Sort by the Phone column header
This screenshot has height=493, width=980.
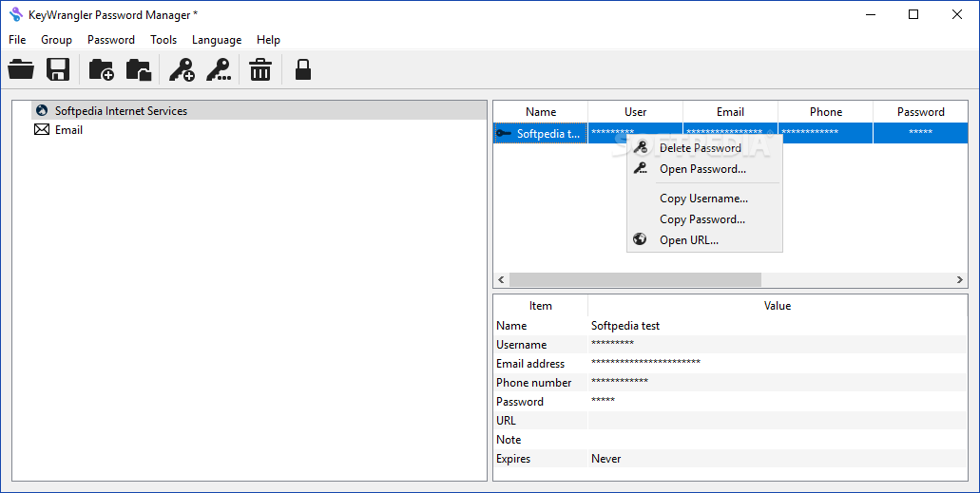(826, 112)
